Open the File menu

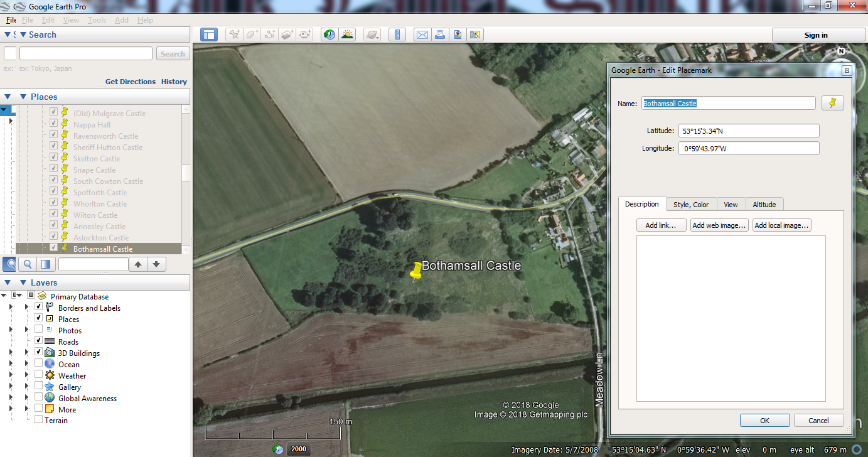tap(28, 20)
